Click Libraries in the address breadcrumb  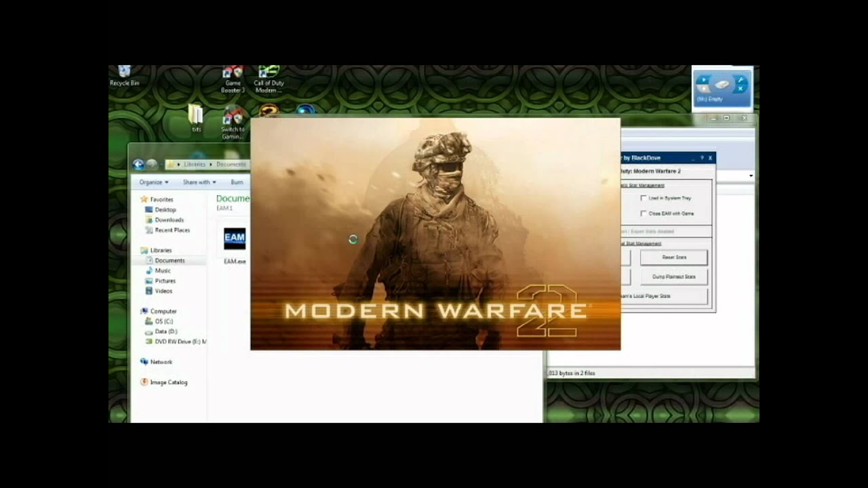coord(195,164)
